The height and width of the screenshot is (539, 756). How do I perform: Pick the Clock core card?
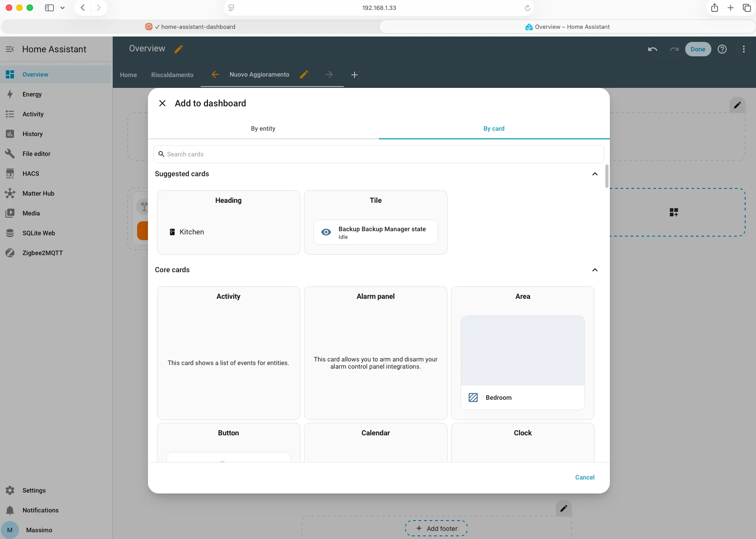(523, 443)
